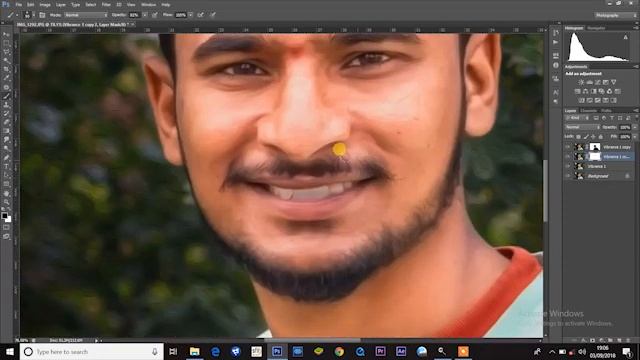
Task: Add a Brightness/Contrast adjustment
Action: [581, 82]
